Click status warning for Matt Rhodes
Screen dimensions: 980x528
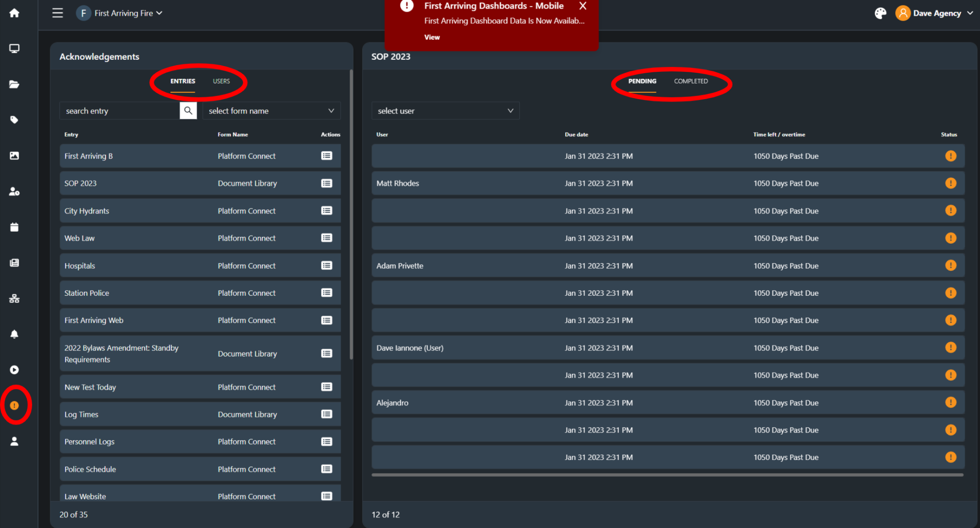[x=950, y=183]
